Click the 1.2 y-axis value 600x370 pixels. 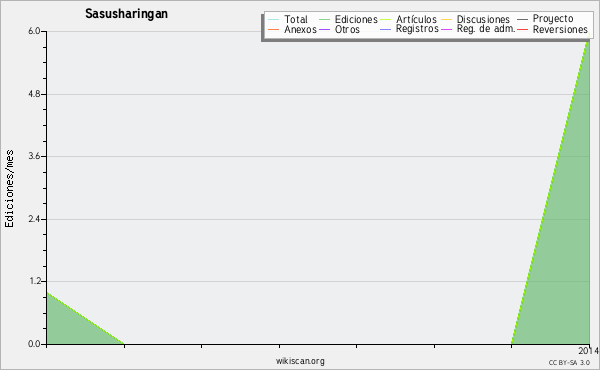pos(34,282)
